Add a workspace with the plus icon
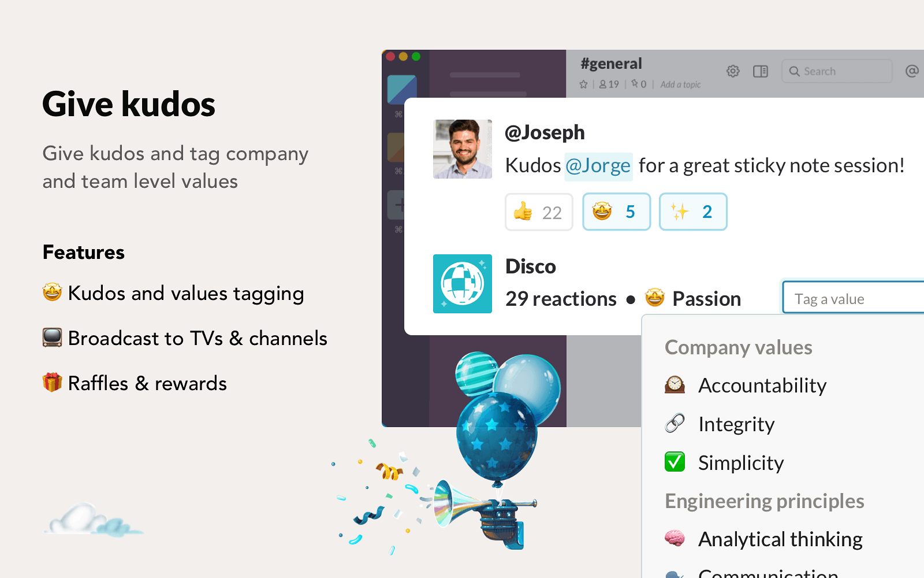This screenshot has width=924, height=578. (396, 205)
